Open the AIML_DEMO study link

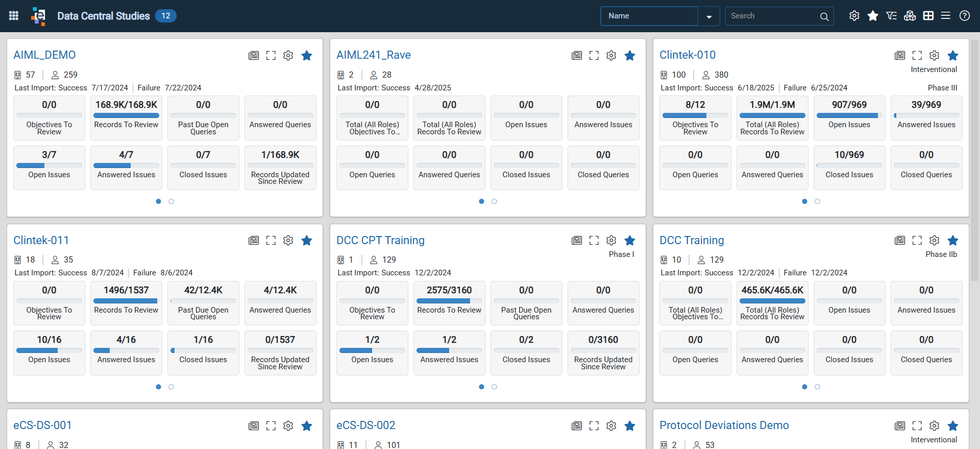44,55
